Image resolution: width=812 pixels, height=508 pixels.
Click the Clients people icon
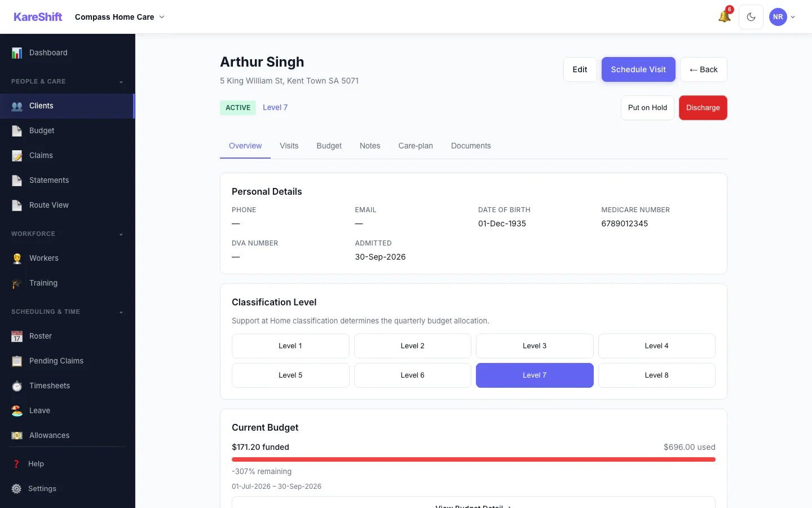17,106
